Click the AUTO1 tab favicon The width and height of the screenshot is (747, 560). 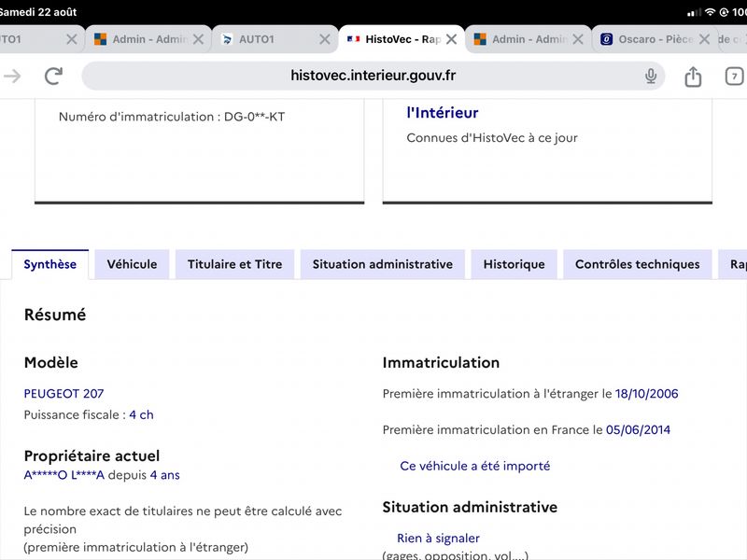point(227,39)
